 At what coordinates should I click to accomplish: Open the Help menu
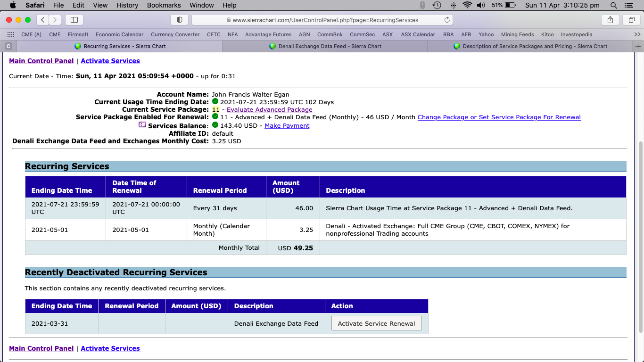[x=230, y=5]
